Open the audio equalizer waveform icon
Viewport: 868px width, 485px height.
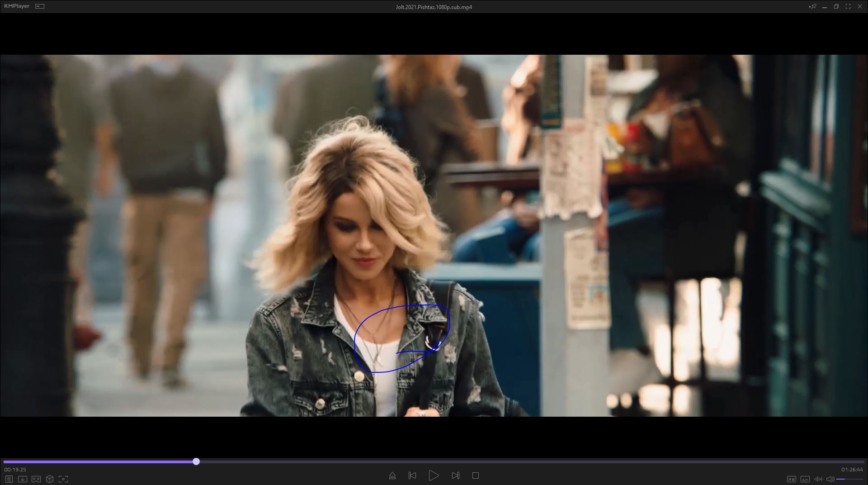pyautogui.click(x=818, y=479)
